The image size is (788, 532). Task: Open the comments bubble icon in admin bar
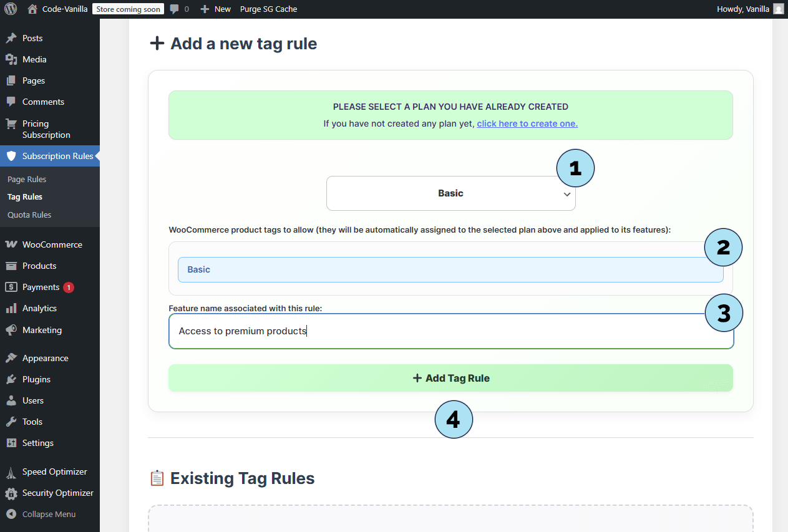[x=174, y=9]
